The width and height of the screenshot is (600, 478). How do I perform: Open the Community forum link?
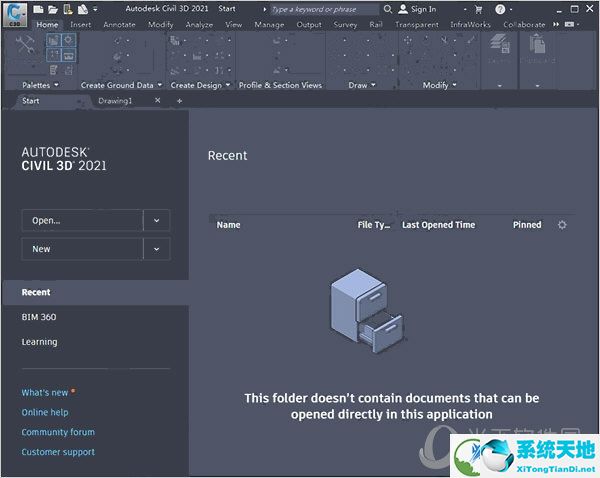58,432
